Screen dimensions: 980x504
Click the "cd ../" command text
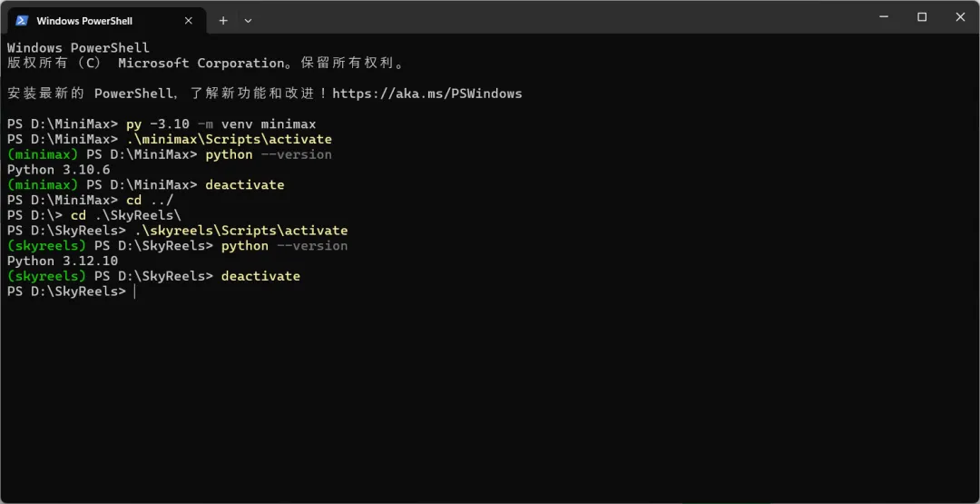point(150,200)
